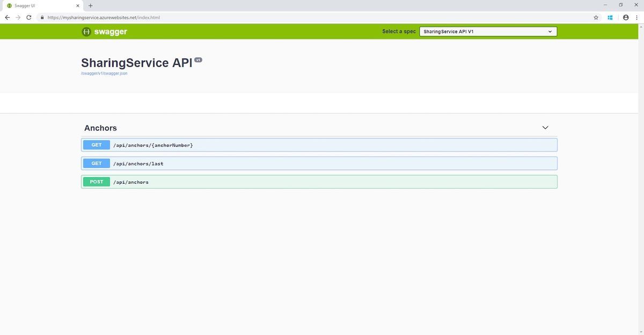
Task: Open a new tab with the plus icon
Action: [x=90, y=5]
